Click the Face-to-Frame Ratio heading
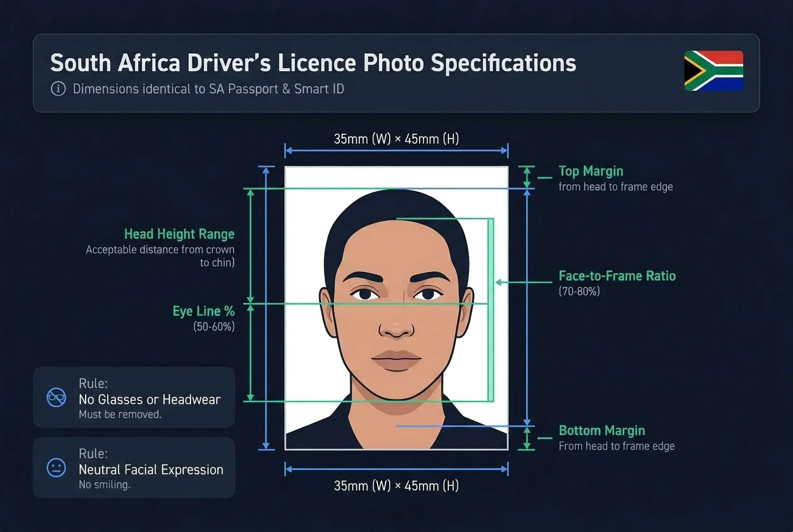The image size is (793, 532). (617, 276)
